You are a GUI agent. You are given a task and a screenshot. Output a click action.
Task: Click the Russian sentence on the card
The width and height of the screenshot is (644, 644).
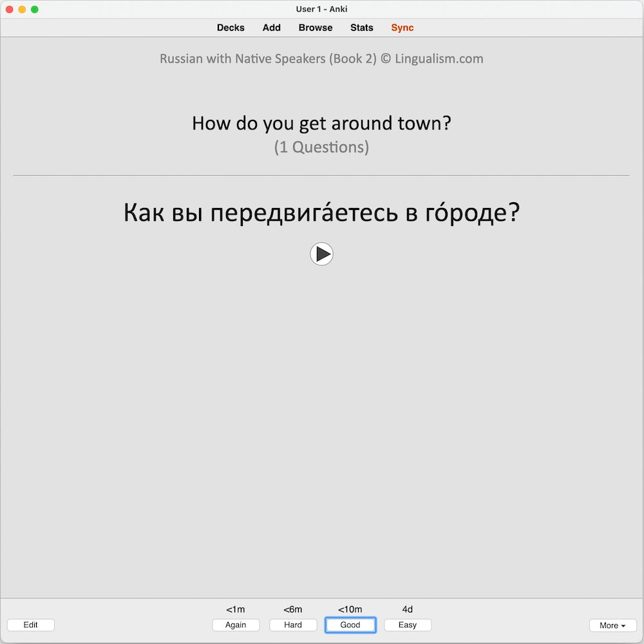pyautogui.click(x=321, y=213)
